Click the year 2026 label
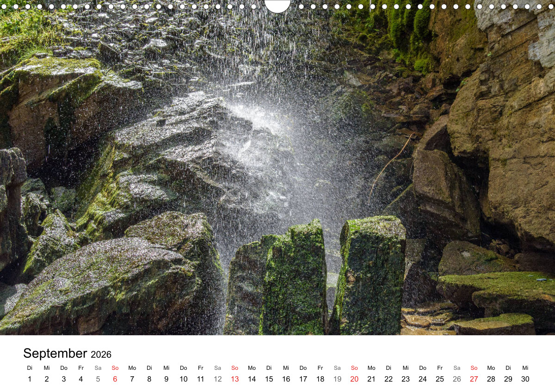This screenshot has width=555, height=392. [x=101, y=355]
